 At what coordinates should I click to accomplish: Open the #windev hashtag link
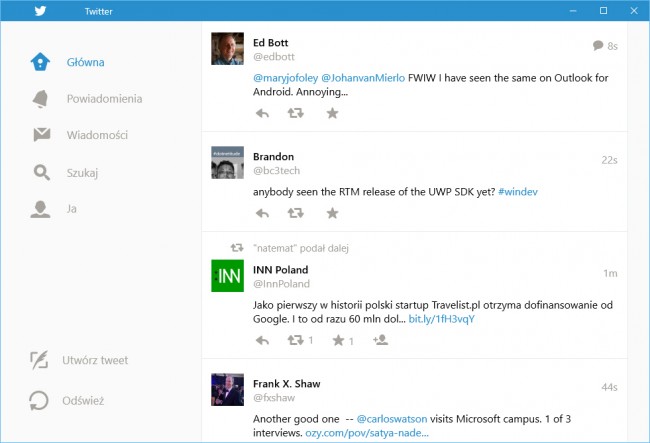coord(518,192)
